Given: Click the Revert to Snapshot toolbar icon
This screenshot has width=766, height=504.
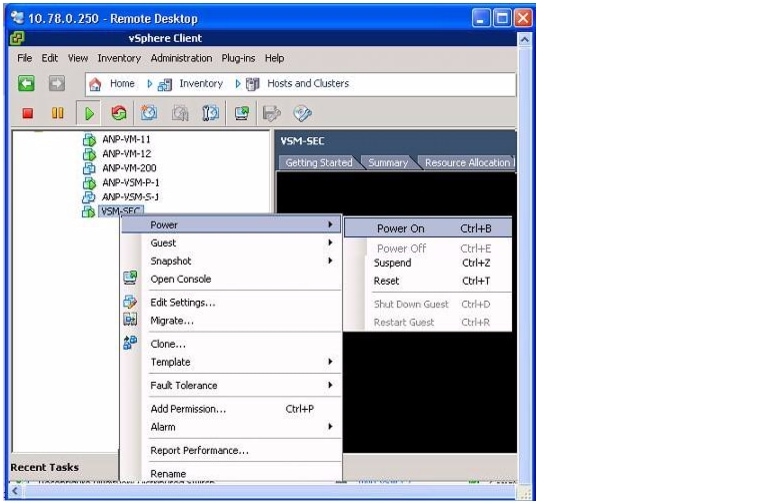Looking at the screenshot, I should (180, 113).
